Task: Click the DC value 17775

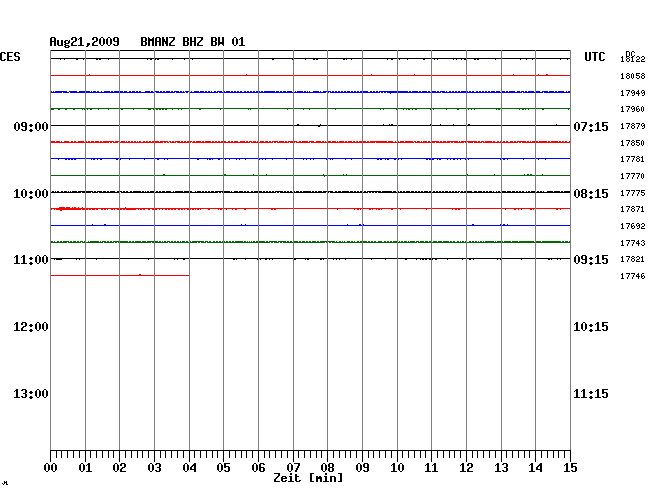Action: (633, 193)
